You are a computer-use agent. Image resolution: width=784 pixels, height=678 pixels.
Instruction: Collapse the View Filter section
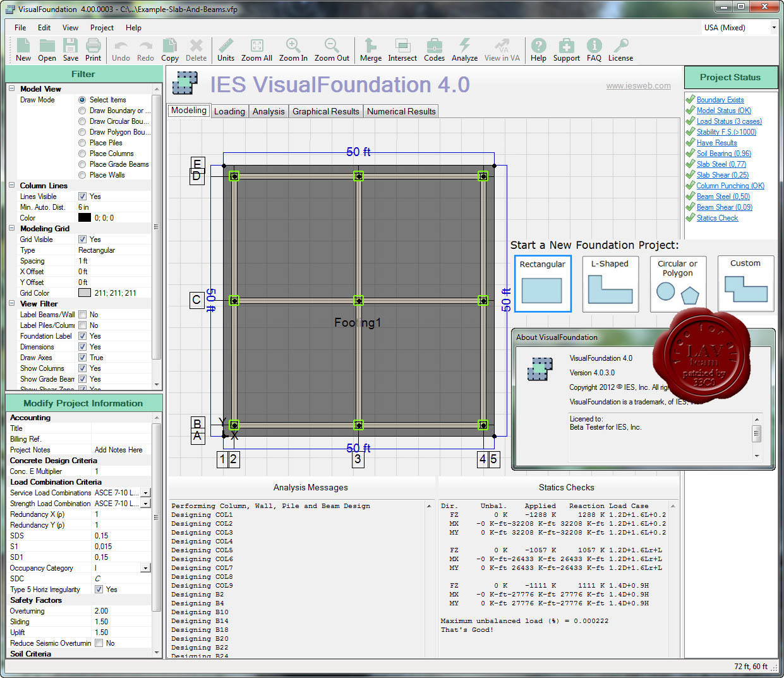click(12, 304)
